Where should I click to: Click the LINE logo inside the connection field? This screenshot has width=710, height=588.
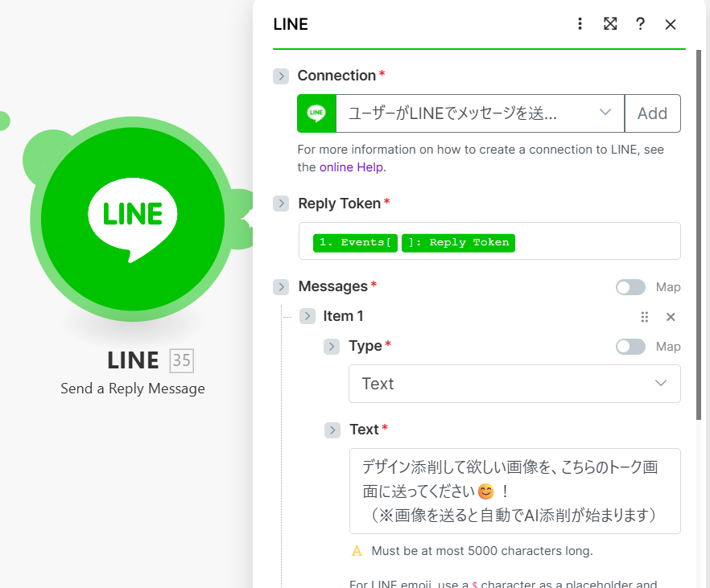tap(316, 113)
